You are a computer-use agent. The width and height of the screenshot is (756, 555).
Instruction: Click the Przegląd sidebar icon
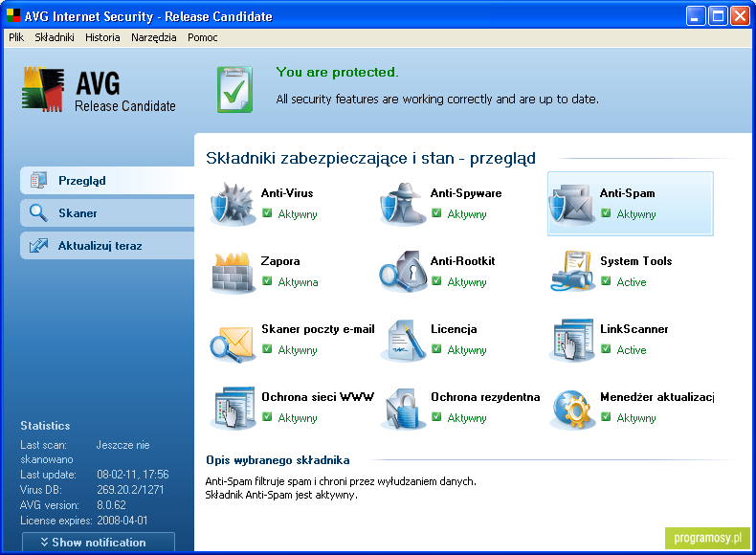[38, 180]
